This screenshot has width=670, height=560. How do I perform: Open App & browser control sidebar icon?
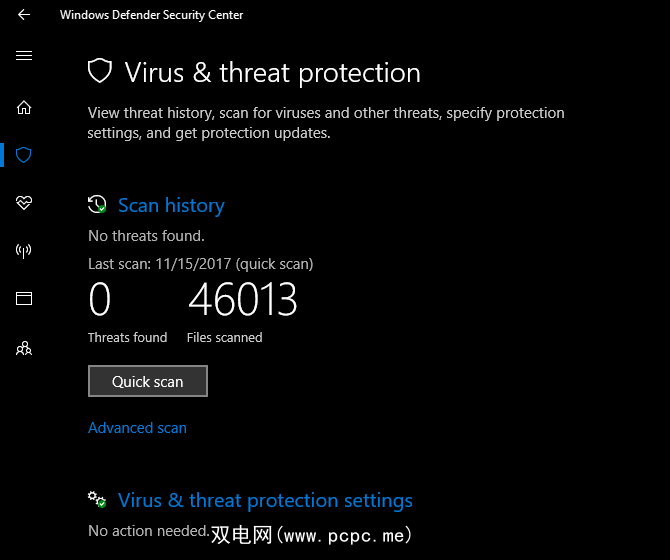coord(24,298)
